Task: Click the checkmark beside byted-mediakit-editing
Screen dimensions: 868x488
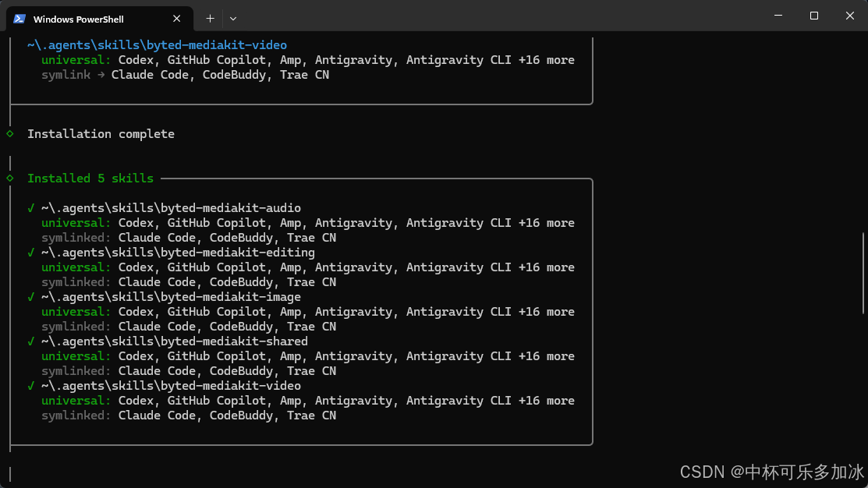Action: [31, 253]
